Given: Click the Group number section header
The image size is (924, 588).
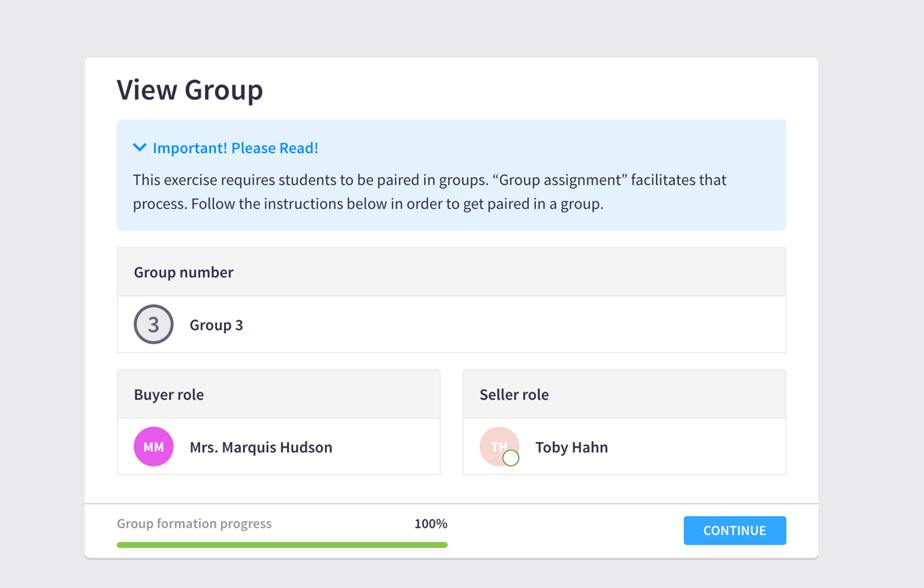Looking at the screenshot, I should point(184,273).
